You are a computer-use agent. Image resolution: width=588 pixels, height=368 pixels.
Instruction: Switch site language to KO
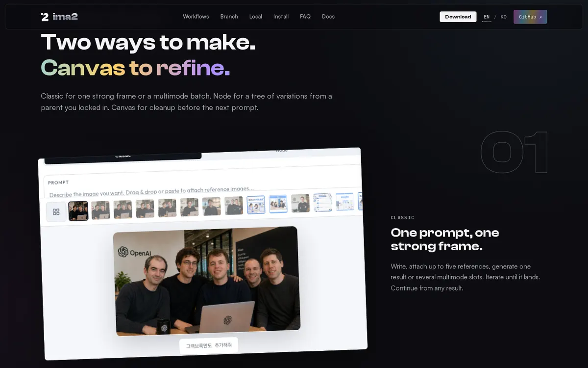point(503,17)
